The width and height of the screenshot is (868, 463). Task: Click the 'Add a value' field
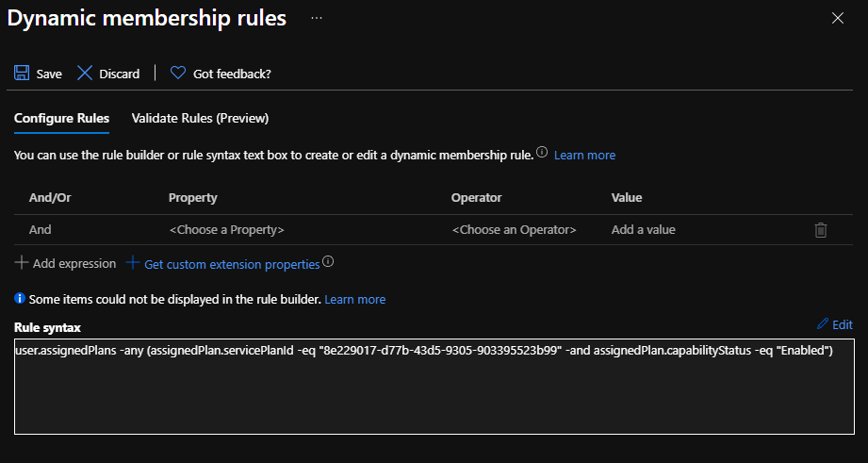(x=643, y=229)
